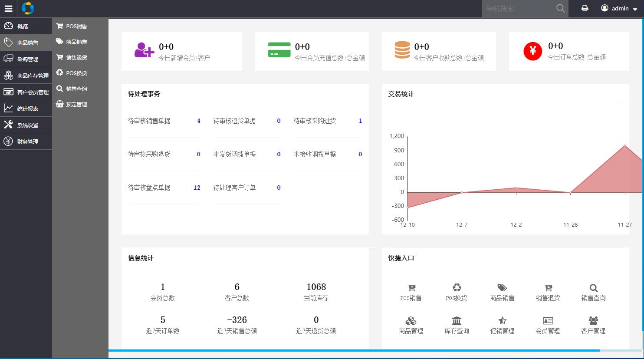
Task: Open 未发货调拨单据 pending item
Action: [x=247, y=155]
